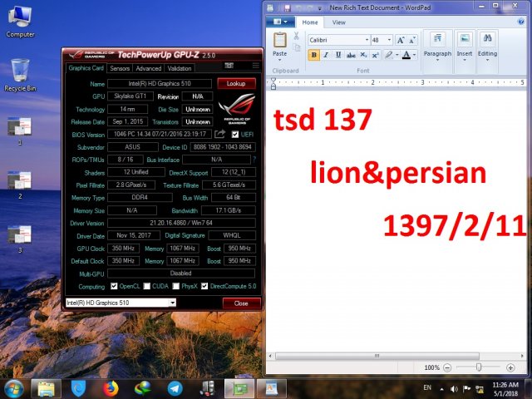Click the WordPad zoom slider
The width and height of the screenshot is (532, 399).
click(479, 367)
